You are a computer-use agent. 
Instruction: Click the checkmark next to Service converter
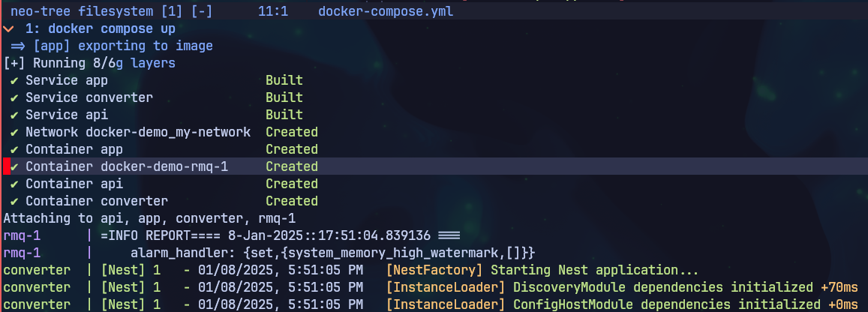click(x=14, y=98)
